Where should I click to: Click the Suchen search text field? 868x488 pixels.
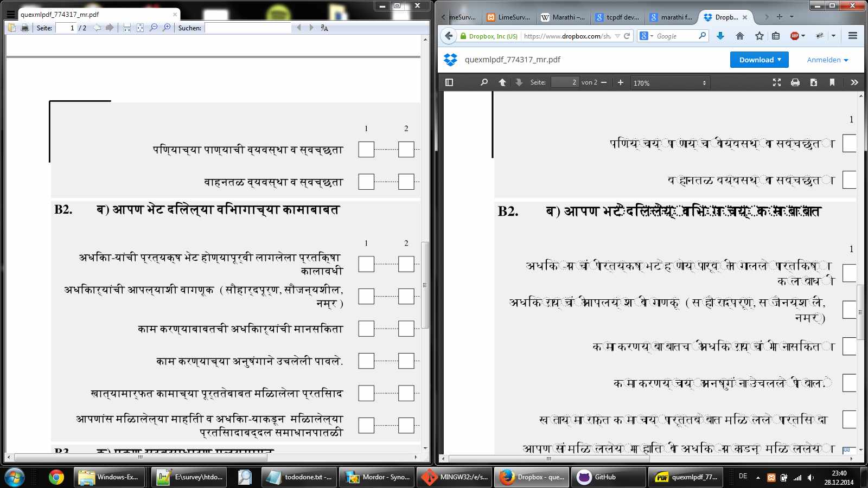point(248,28)
